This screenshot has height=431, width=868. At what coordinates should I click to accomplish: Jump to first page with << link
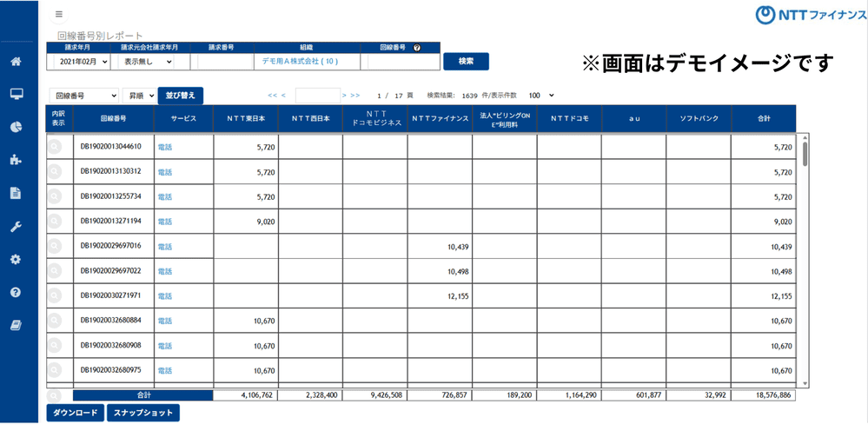pyautogui.click(x=273, y=96)
